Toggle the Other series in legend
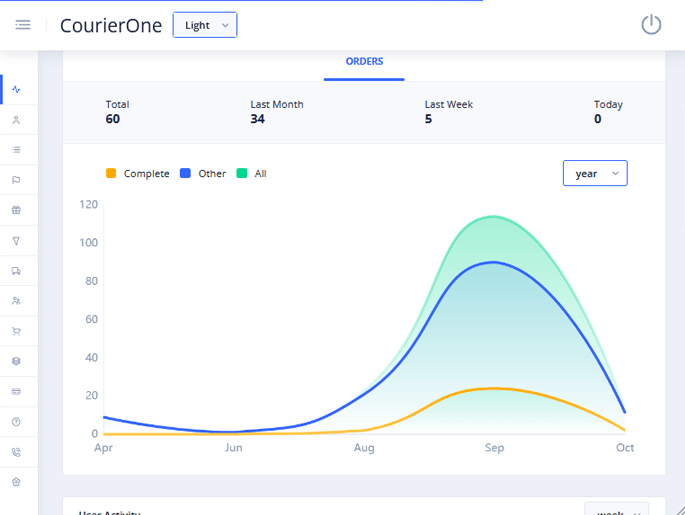The image size is (685, 515). [x=203, y=174]
